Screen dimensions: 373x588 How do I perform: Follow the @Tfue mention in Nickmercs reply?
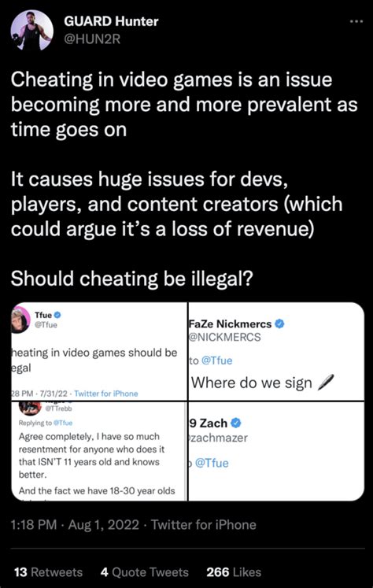click(216, 361)
